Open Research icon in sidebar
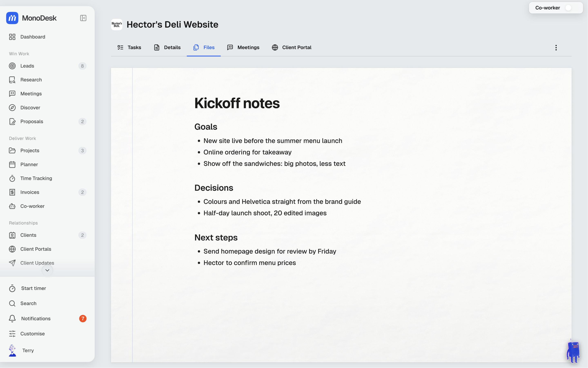588x368 pixels. [12, 80]
